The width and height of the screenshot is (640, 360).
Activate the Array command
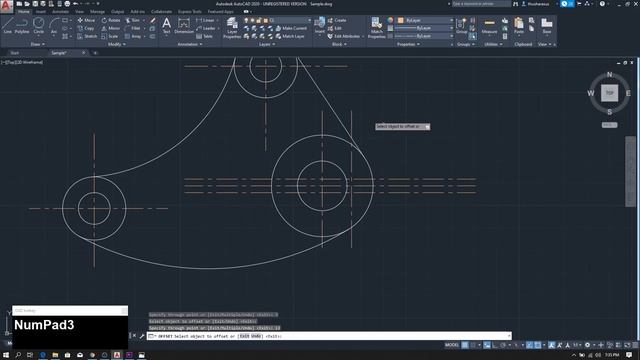pos(133,36)
